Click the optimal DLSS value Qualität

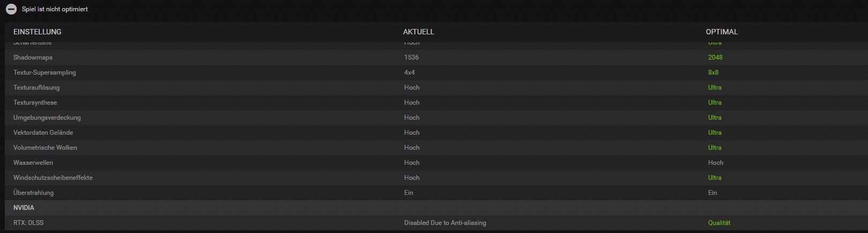pyautogui.click(x=719, y=223)
